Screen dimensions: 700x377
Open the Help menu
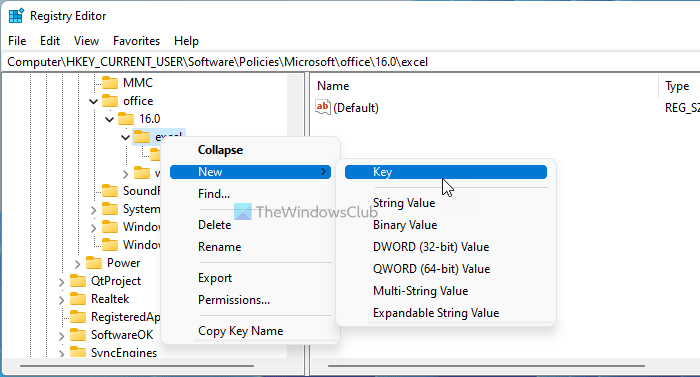pyautogui.click(x=186, y=41)
